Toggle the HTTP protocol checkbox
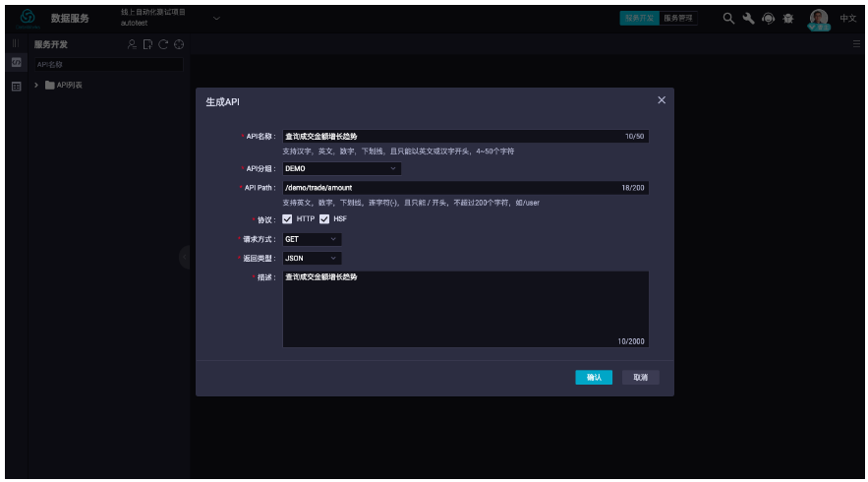Viewport: 868px width, 482px height. [x=287, y=219]
